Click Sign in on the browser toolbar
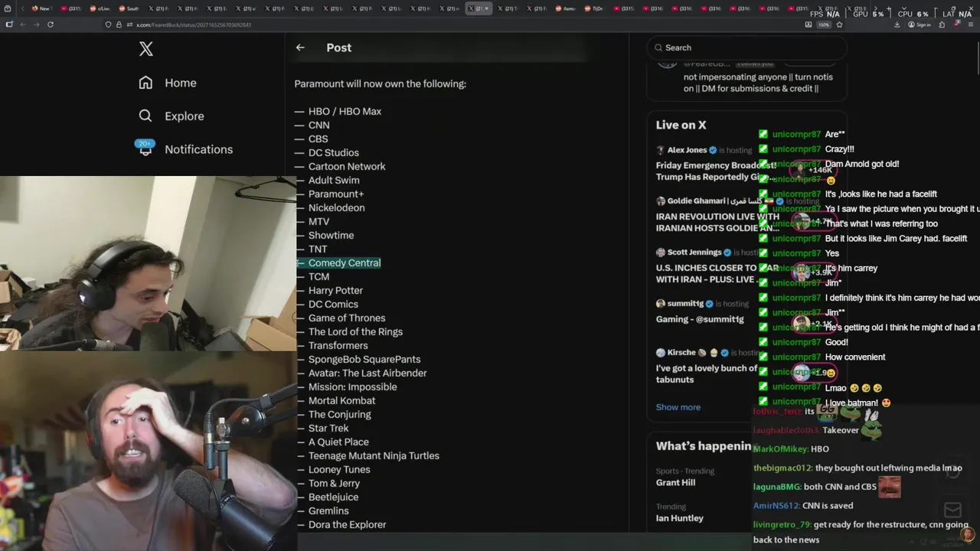Viewport: 980px width, 551px height. pyautogui.click(x=919, y=24)
